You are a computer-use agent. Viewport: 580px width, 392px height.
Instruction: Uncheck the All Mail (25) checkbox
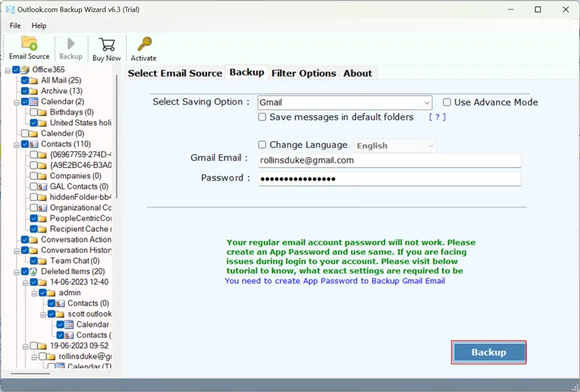25,80
